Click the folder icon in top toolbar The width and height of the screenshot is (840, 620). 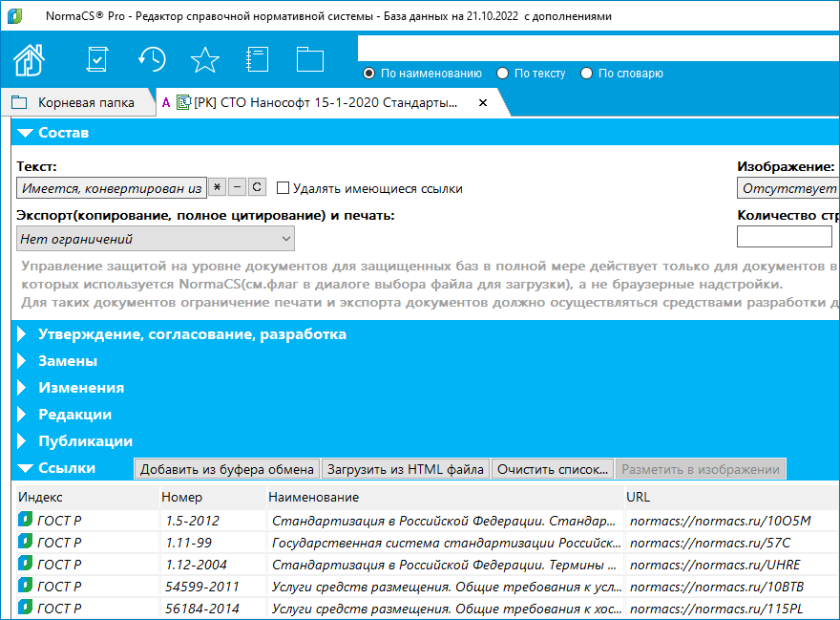pyautogui.click(x=310, y=59)
